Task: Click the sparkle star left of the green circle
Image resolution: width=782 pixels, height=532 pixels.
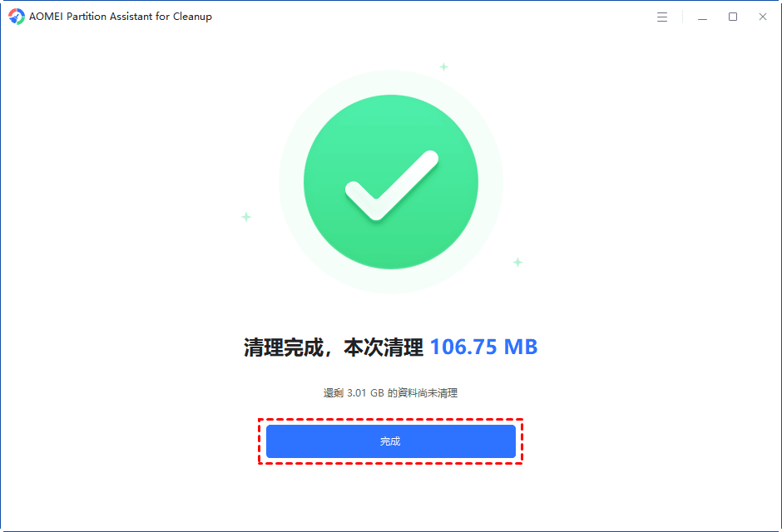Action: [246, 217]
